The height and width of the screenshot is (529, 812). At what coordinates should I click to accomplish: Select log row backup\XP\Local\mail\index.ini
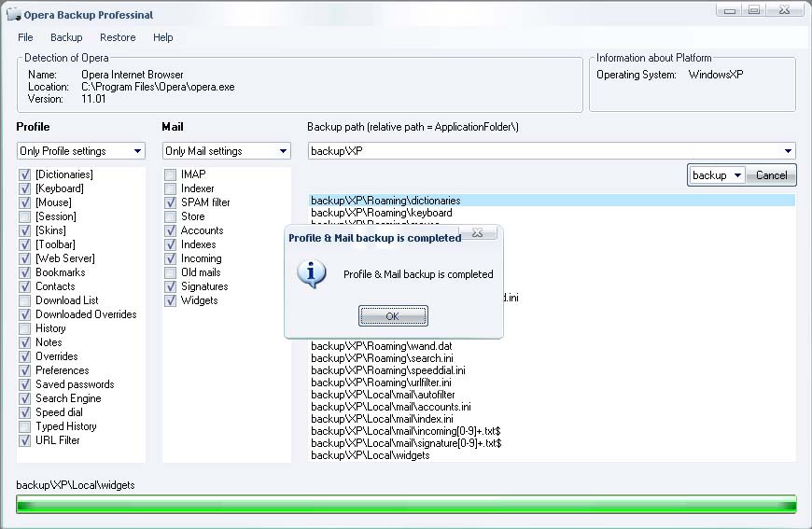point(552,419)
